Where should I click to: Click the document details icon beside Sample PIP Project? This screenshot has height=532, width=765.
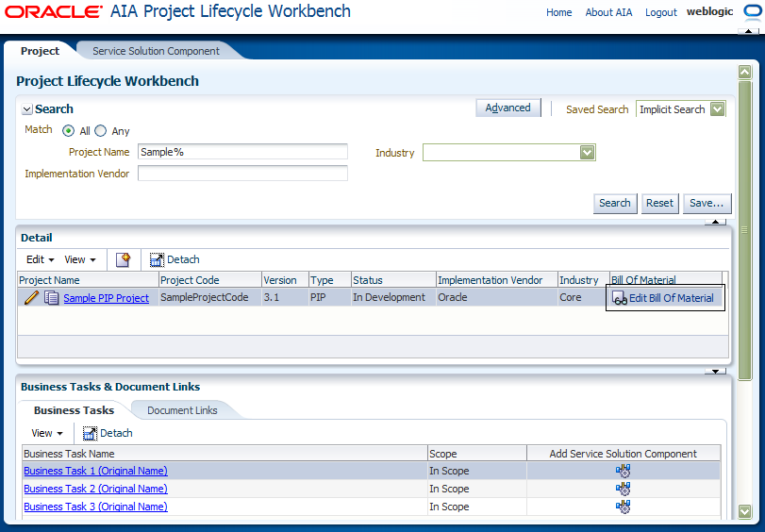tap(51, 297)
